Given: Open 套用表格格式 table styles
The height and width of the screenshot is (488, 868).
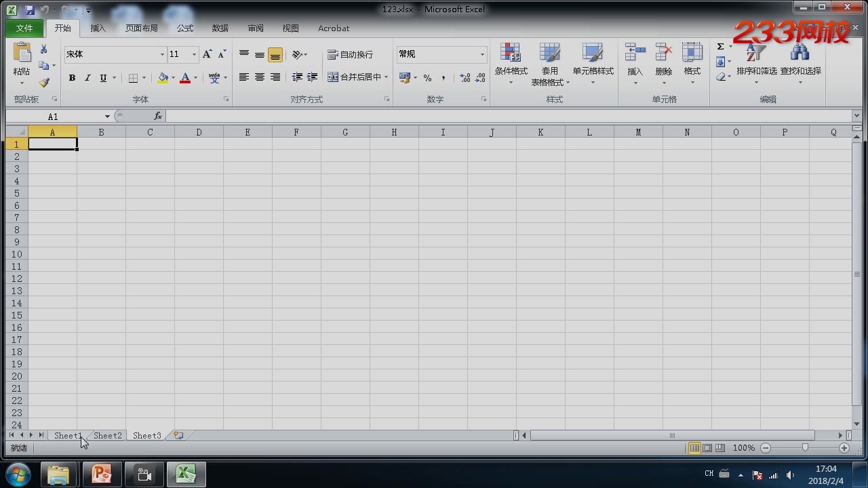Looking at the screenshot, I should 549,64.
